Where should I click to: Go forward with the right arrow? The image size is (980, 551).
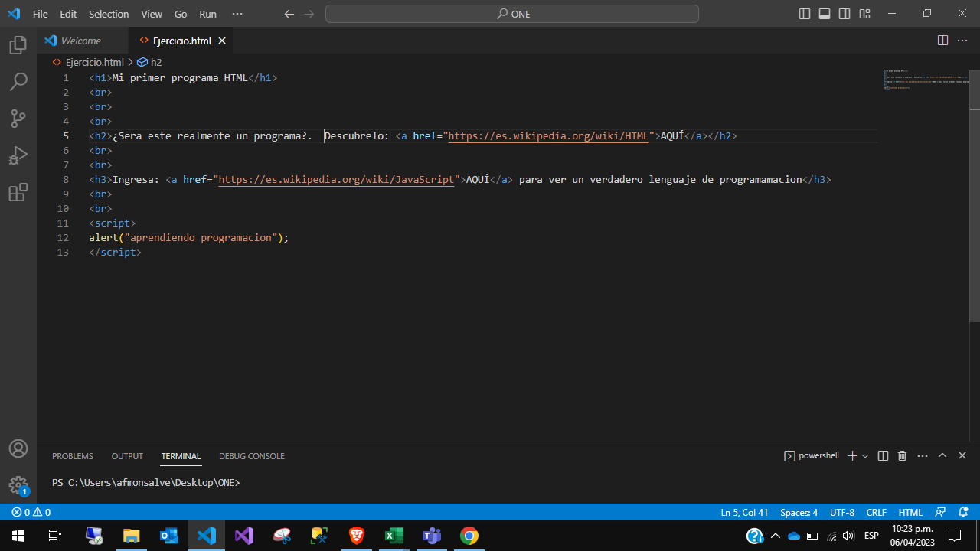coord(309,14)
